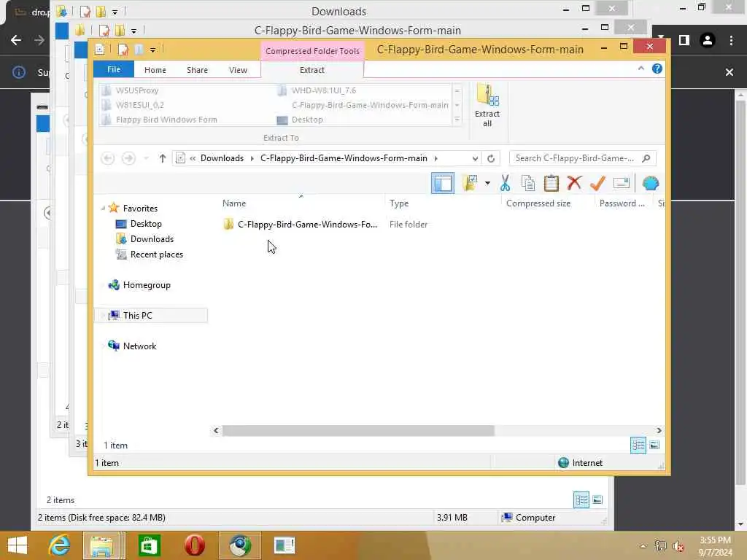Launch Internet Explorer from taskbar
The width and height of the screenshot is (747, 560).
(60, 545)
